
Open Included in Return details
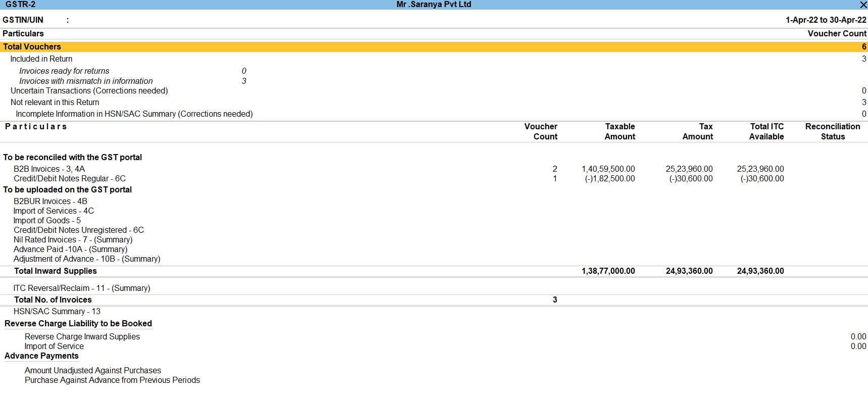pyautogui.click(x=41, y=59)
